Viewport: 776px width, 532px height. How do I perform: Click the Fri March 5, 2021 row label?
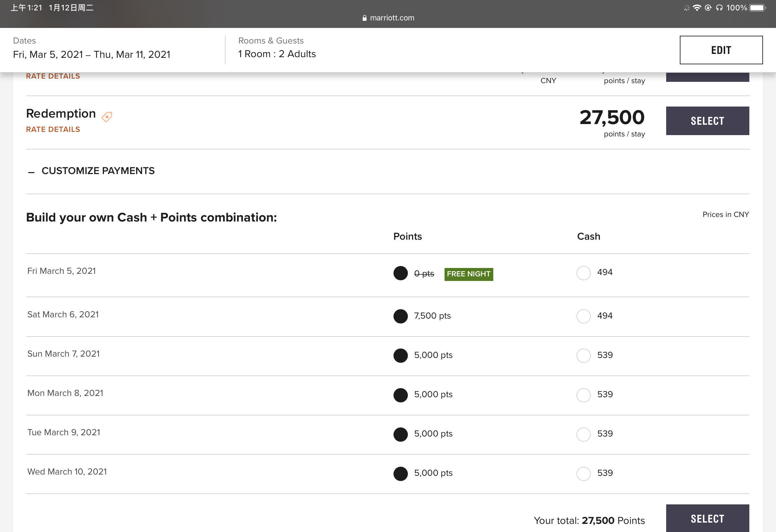pyautogui.click(x=61, y=271)
